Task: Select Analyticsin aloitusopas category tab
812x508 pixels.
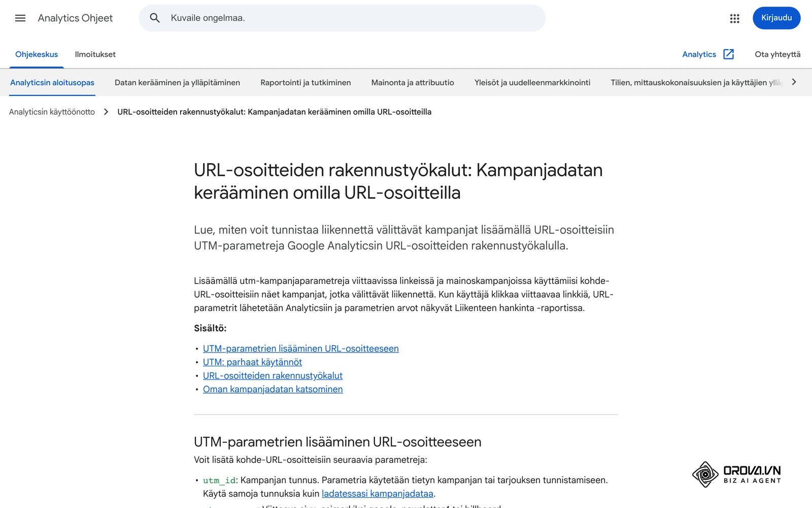Action: coord(52,82)
